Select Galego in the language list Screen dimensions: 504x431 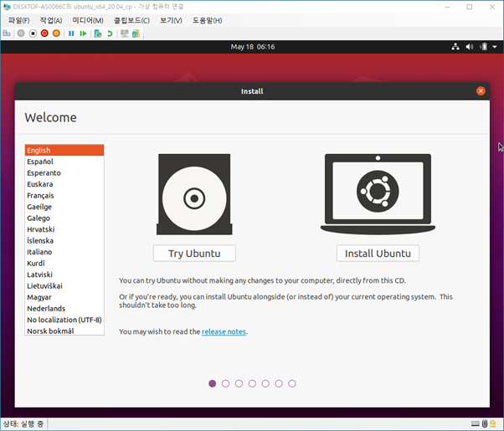(64, 218)
